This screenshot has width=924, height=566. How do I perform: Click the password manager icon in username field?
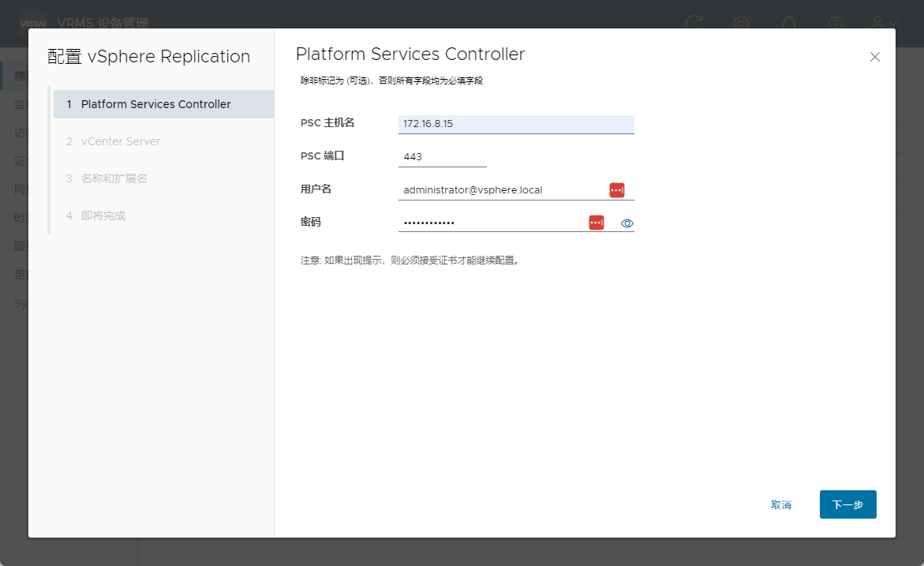coord(616,189)
